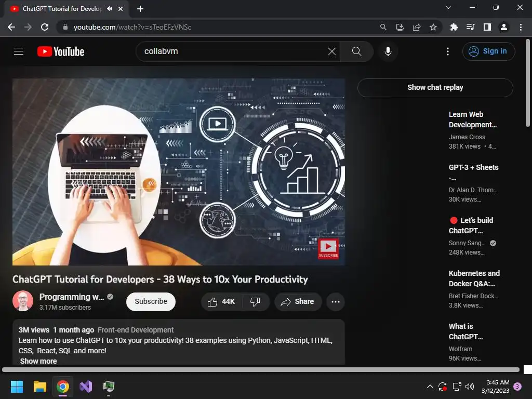The image size is (532, 399).
Task: Open Let's build ChatGPT live video
Action: [x=472, y=225]
